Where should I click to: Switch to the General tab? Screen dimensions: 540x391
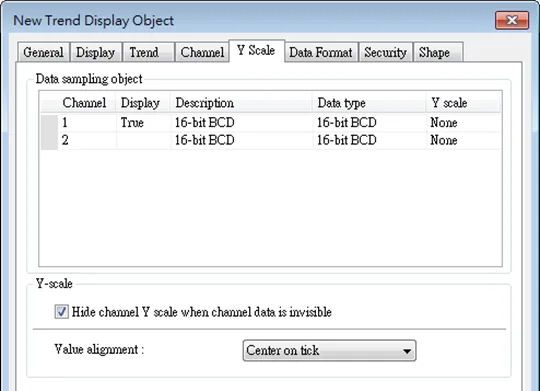43,52
